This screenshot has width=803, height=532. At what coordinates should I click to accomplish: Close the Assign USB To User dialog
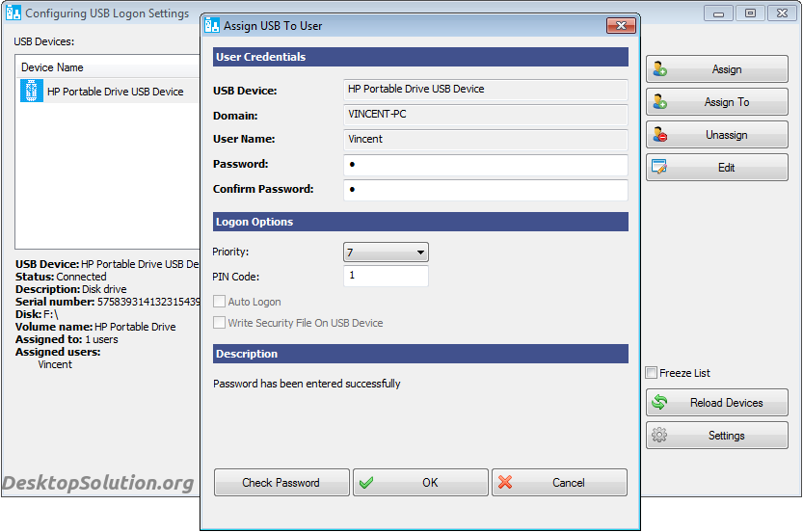coord(621,26)
